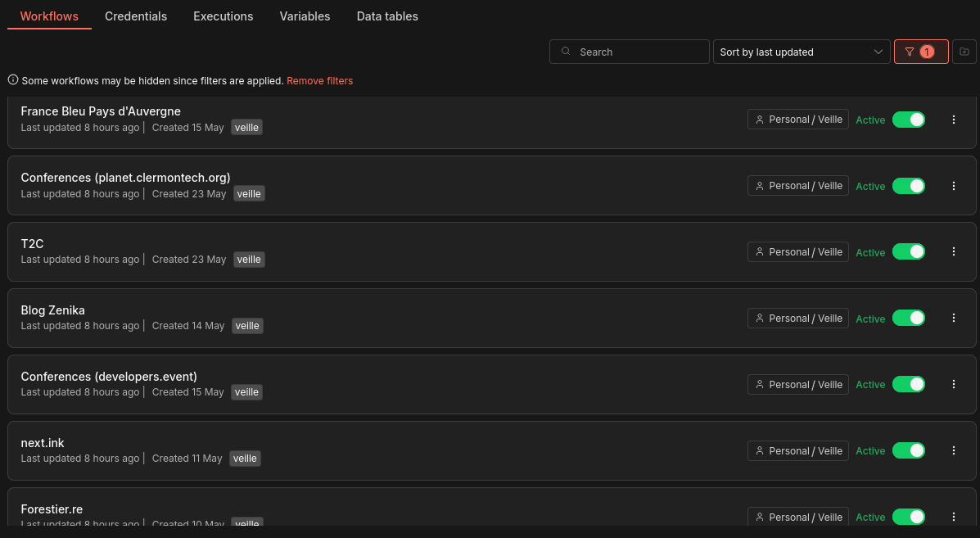
Task: Open three-dot menu for Blog Zenika
Action: pos(953,319)
